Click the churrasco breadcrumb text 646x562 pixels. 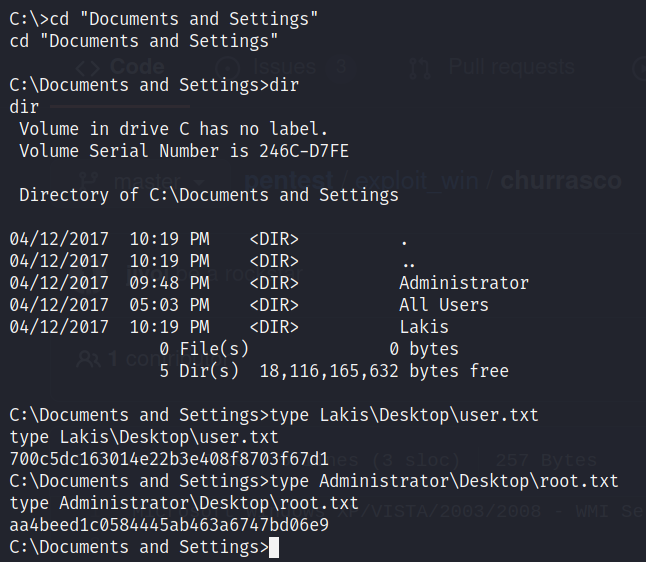tap(560, 181)
